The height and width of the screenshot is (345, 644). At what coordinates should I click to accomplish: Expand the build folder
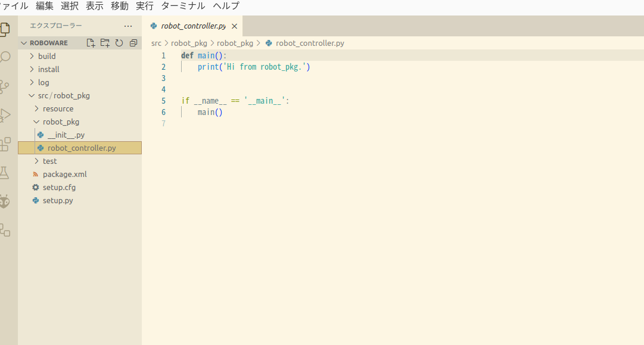(x=46, y=56)
